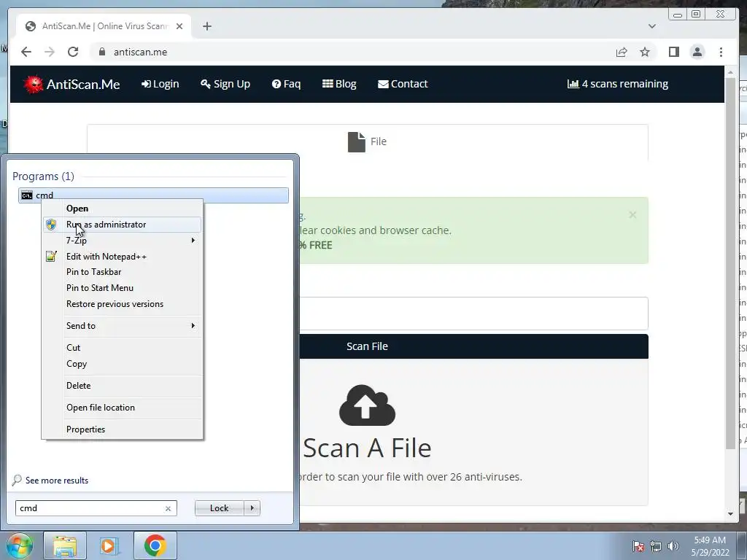
Task: Click the cloud upload icon
Action: [367, 405]
